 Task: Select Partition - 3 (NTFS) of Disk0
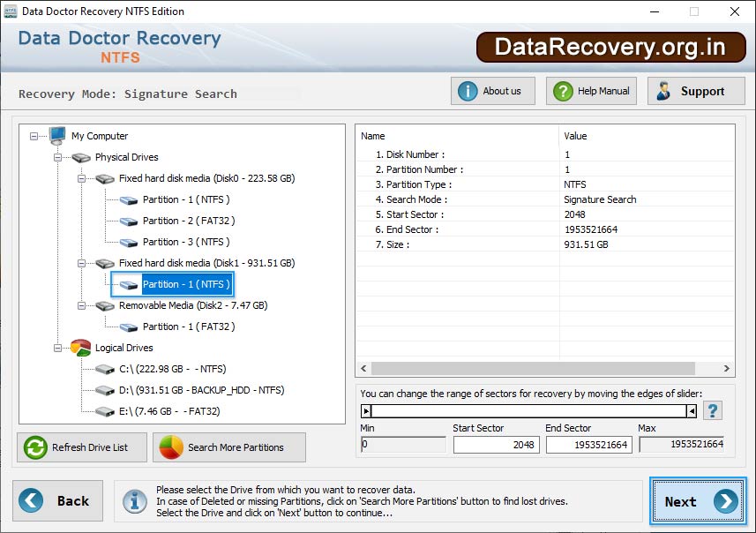point(186,242)
